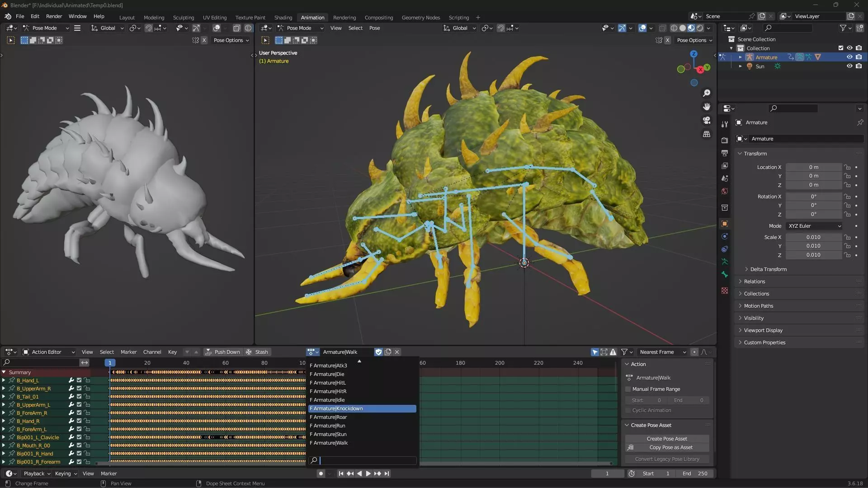Toggle Armature visibility eye in outliner
The image size is (868, 488).
(849, 57)
